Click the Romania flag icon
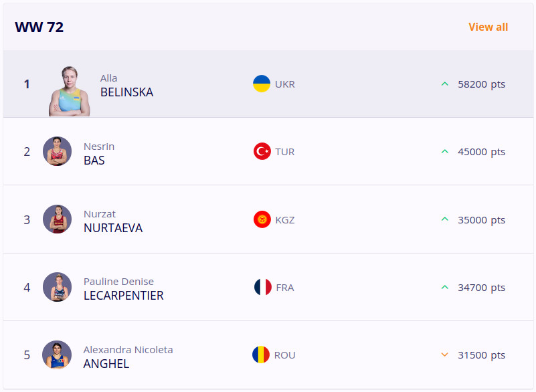This screenshot has height=392, width=536. (261, 355)
